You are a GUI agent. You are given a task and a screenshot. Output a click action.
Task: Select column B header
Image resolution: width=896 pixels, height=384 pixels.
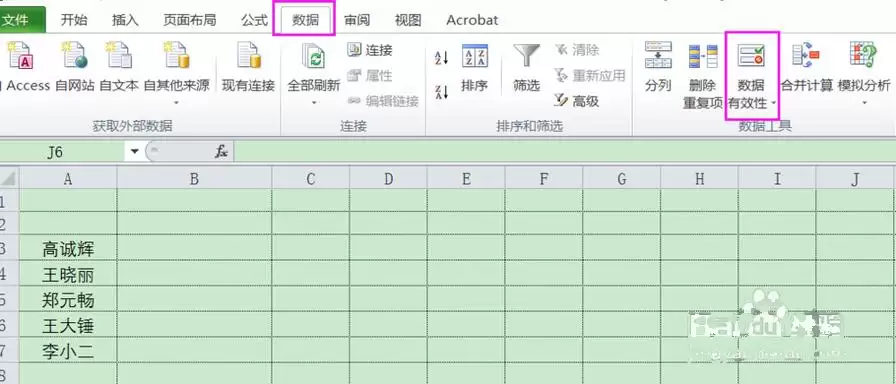[194, 179]
